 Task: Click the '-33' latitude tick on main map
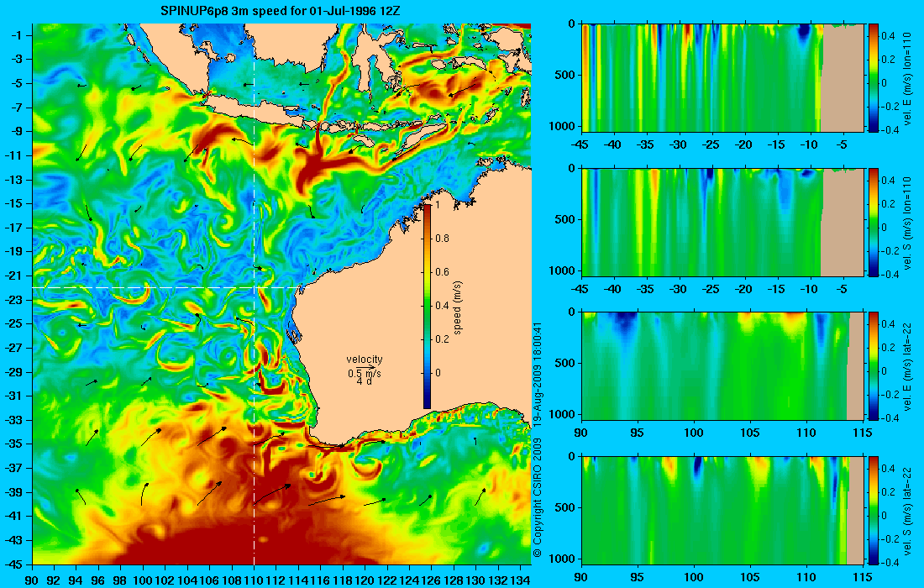[x=13, y=419]
